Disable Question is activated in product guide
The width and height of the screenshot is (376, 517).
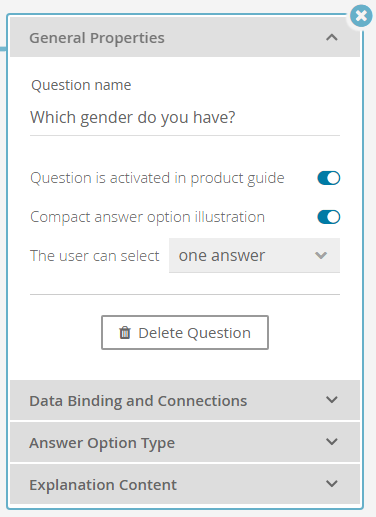(x=329, y=178)
